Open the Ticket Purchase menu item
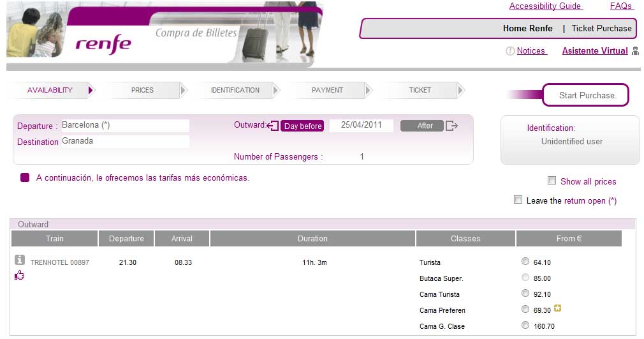Viewport: 644px width, 339px height. pos(601,28)
